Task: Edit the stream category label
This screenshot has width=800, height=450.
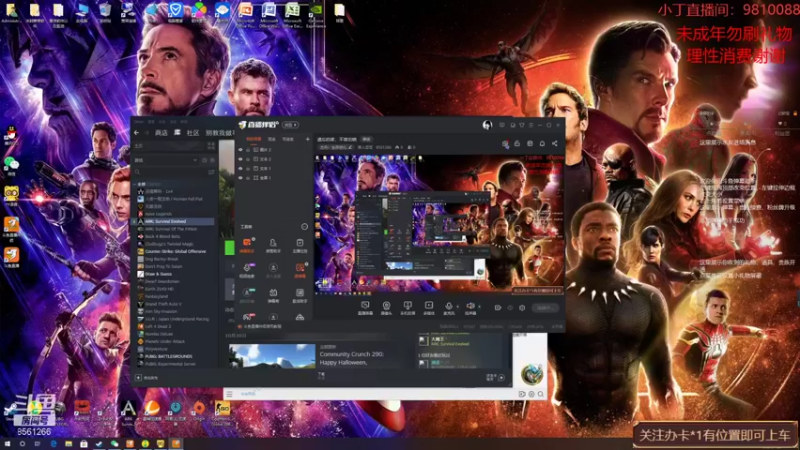Action: point(336,147)
